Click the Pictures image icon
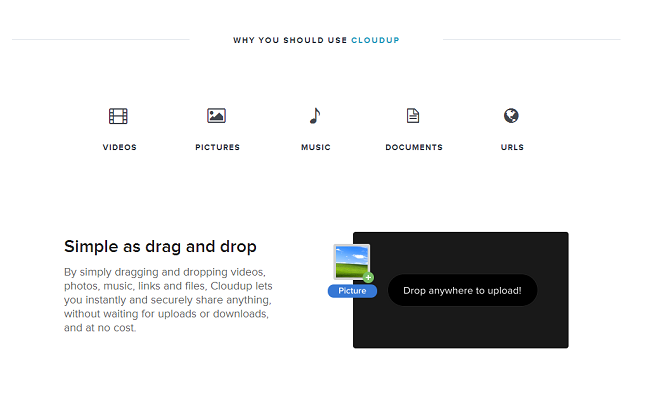This screenshot has width=670, height=394. [217, 115]
